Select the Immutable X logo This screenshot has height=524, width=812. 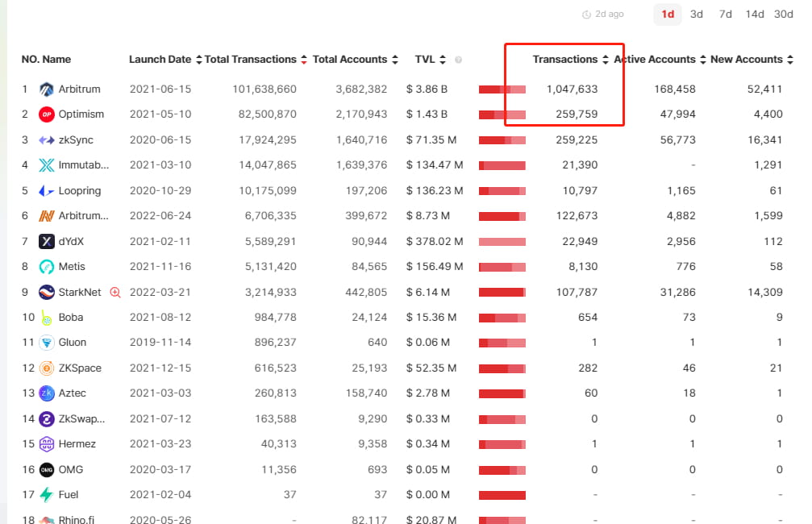click(x=47, y=165)
